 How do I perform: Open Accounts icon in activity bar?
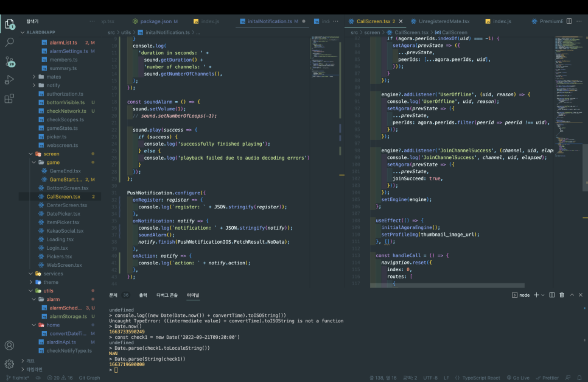(x=9, y=345)
